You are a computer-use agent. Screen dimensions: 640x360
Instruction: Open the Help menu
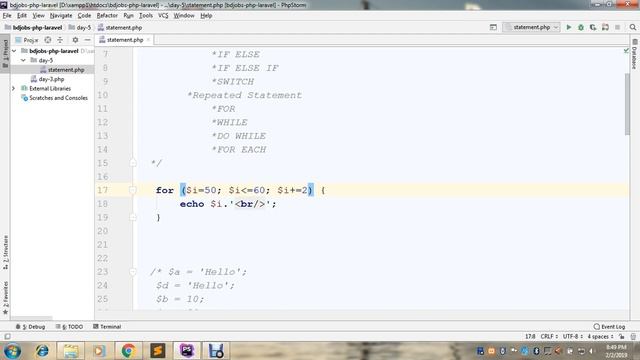tap(206, 16)
